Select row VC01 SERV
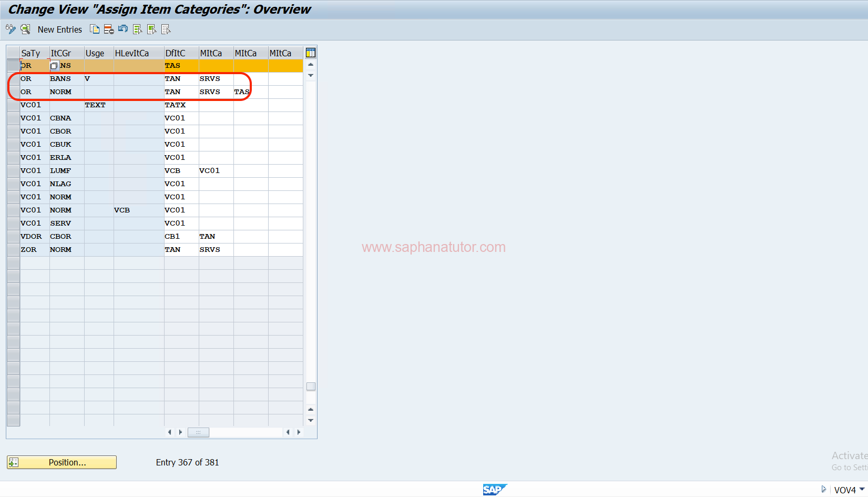Image resolution: width=868 pixels, height=497 pixels. (x=13, y=224)
